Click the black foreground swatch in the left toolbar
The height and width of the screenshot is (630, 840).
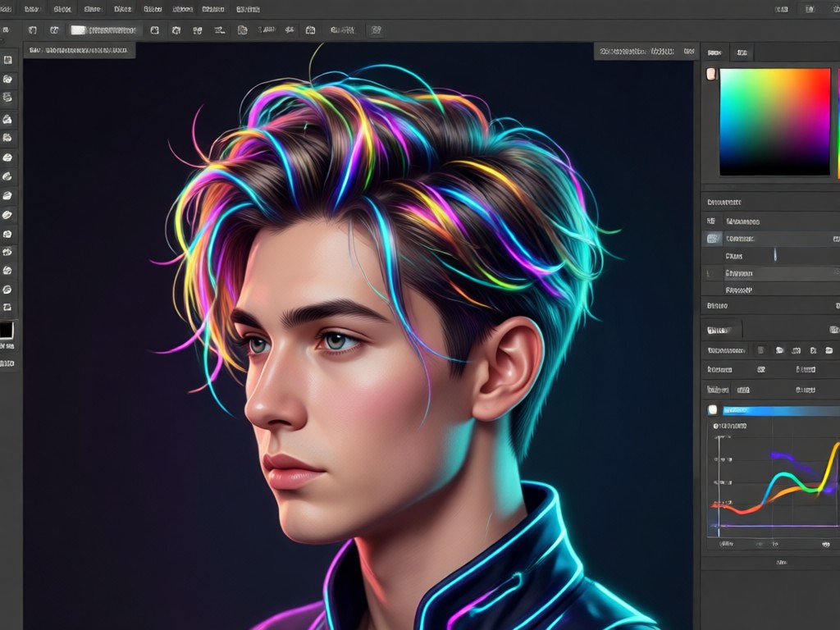(x=7, y=330)
